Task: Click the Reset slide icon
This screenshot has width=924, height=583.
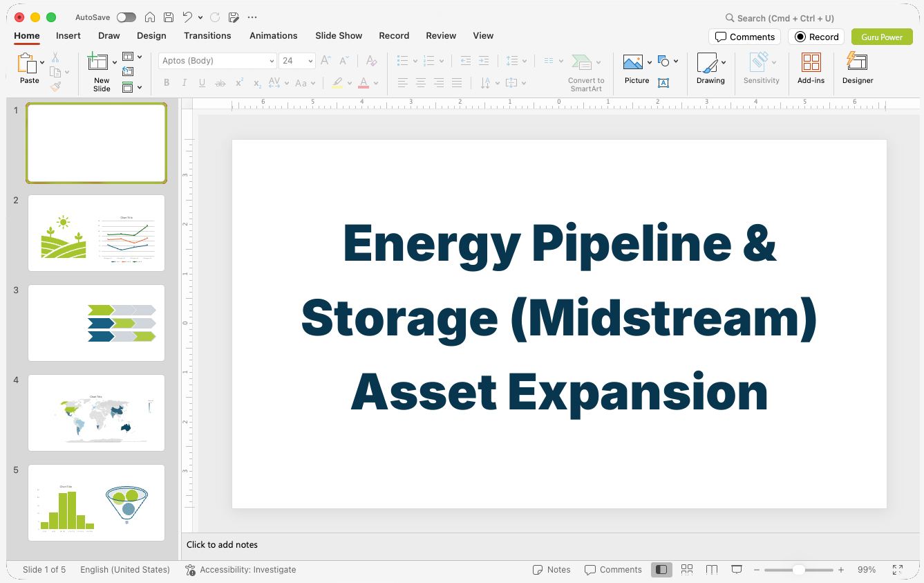Action: pyautogui.click(x=128, y=71)
